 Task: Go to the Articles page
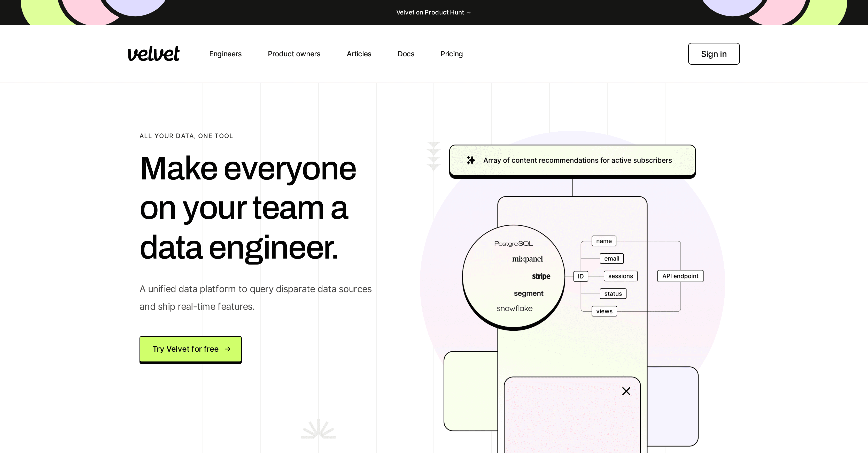coord(359,54)
